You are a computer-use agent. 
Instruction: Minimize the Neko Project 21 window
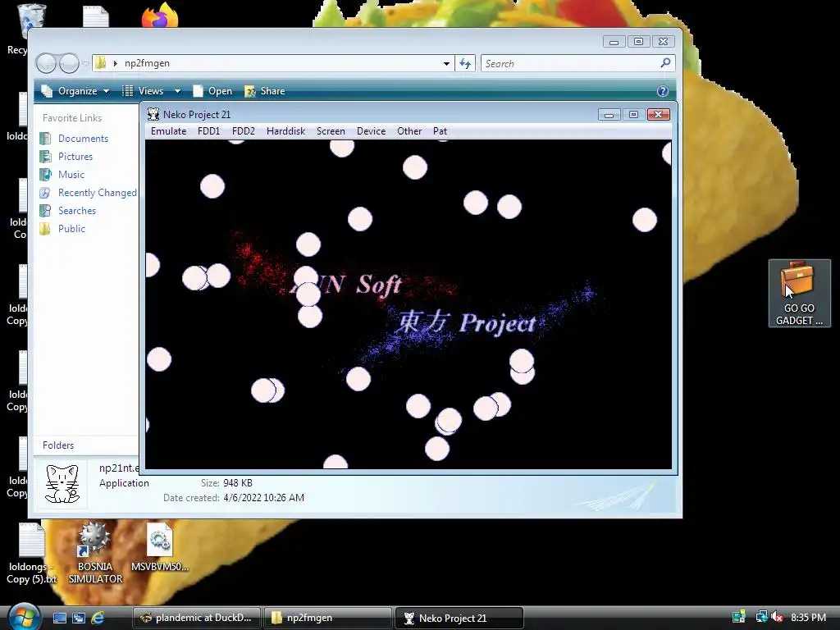[609, 115]
